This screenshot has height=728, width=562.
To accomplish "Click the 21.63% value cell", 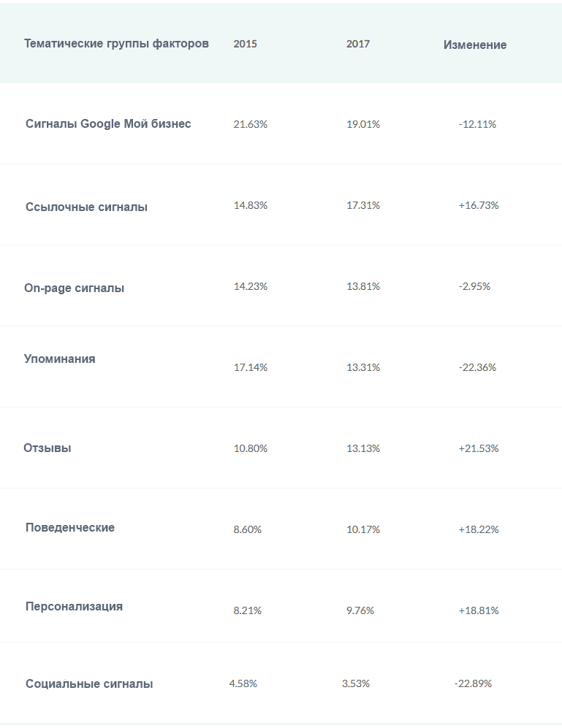I will [x=251, y=124].
